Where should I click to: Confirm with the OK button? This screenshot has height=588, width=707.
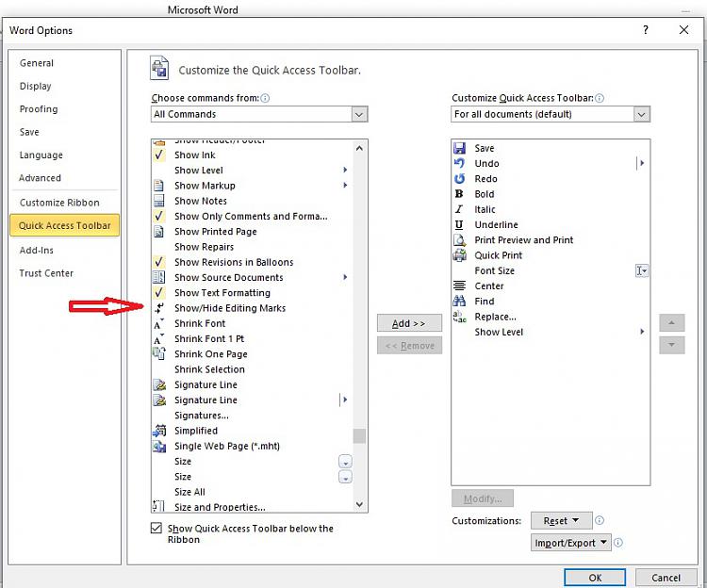click(595, 578)
